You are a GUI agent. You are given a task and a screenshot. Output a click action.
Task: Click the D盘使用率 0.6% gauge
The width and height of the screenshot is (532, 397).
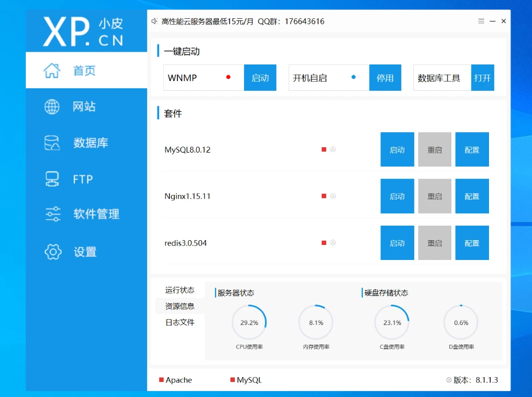pyautogui.click(x=461, y=322)
